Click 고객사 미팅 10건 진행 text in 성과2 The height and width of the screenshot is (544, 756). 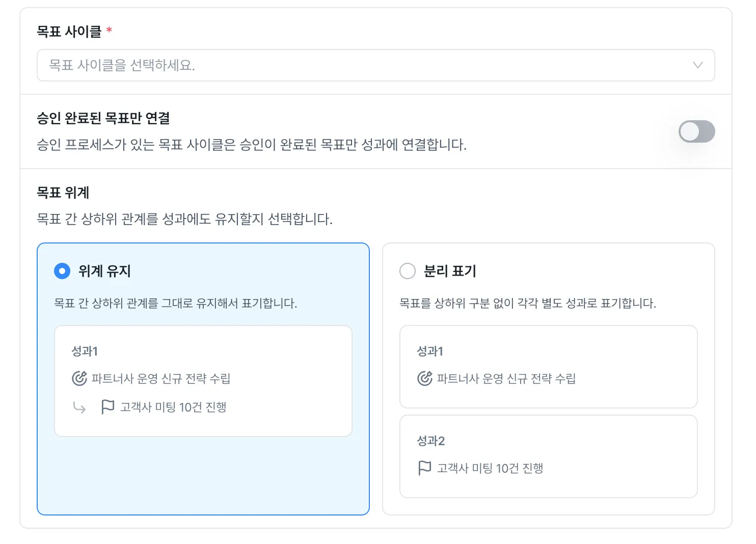490,468
